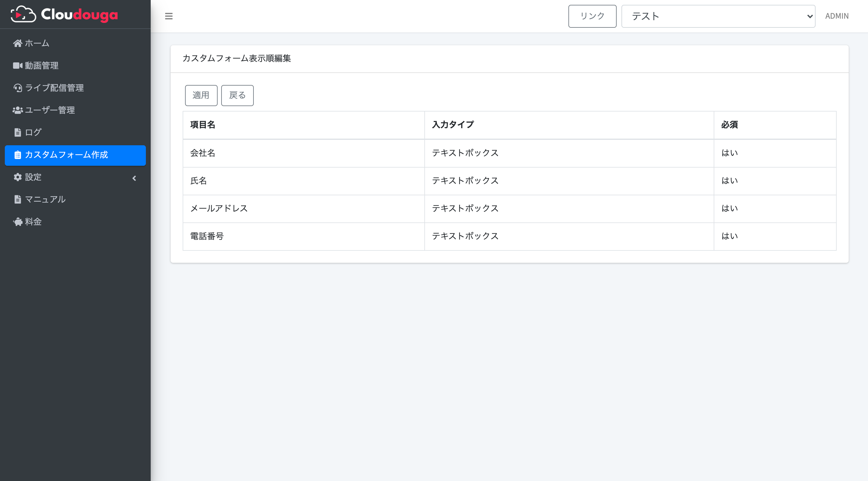Select the 電話番号 row cell

(x=303, y=236)
